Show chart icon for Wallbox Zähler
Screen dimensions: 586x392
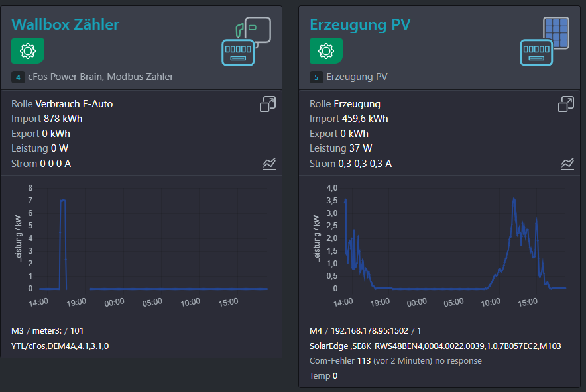pos(269,163)
